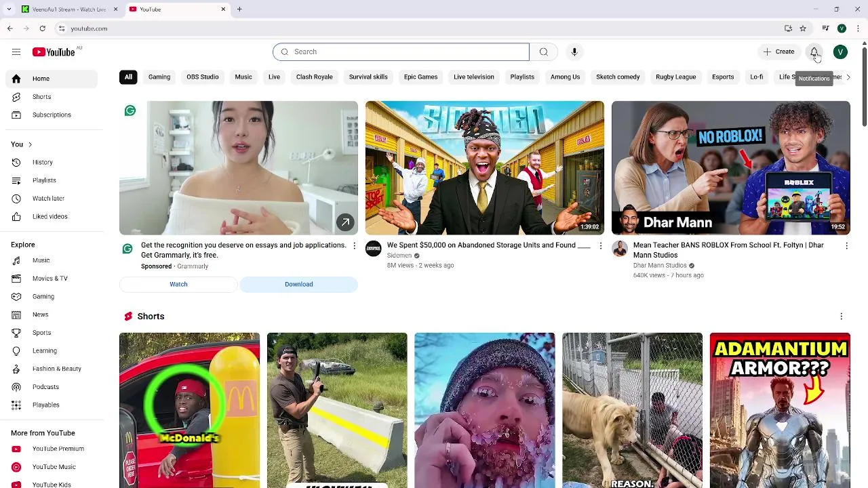The height and width of the screenshot is (488, 868).
Task: Click the YouTube logo
Action: [x=54, y=52]
